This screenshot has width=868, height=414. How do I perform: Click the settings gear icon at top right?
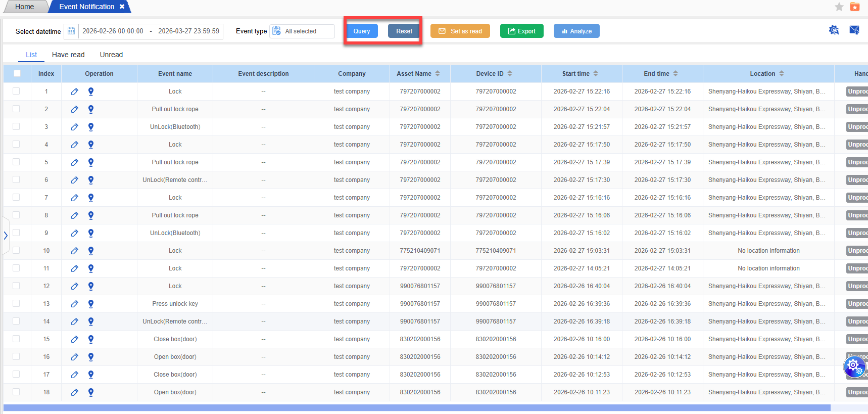(x=834, y=30)
